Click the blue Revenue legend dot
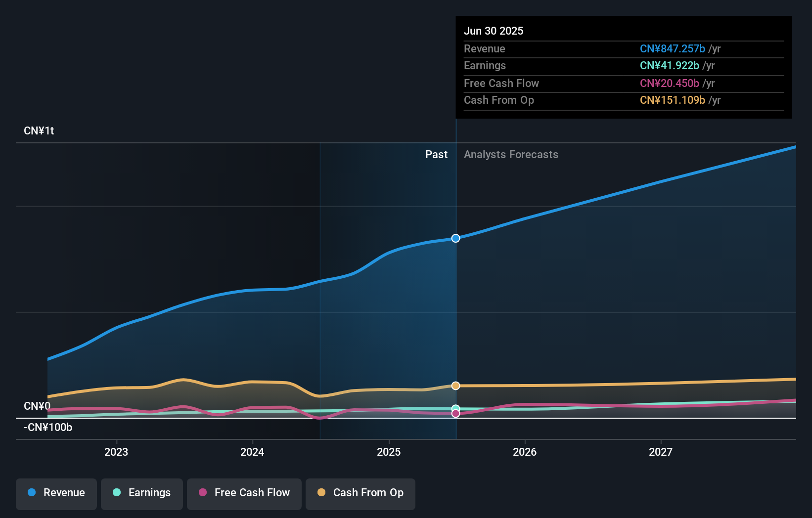This screenshot has height=518, width=812. click(x=32, y=493)
